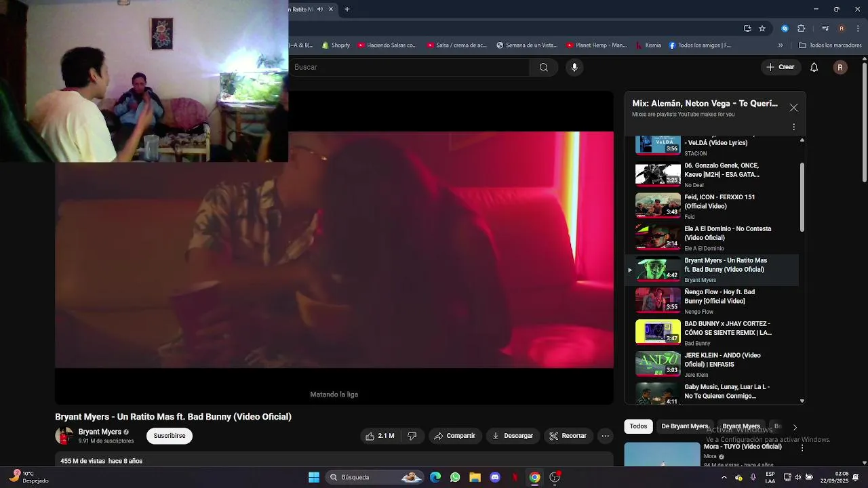Screen dimensions: 868x488
Task: Click the Recortar clip button
Action: 568,436
